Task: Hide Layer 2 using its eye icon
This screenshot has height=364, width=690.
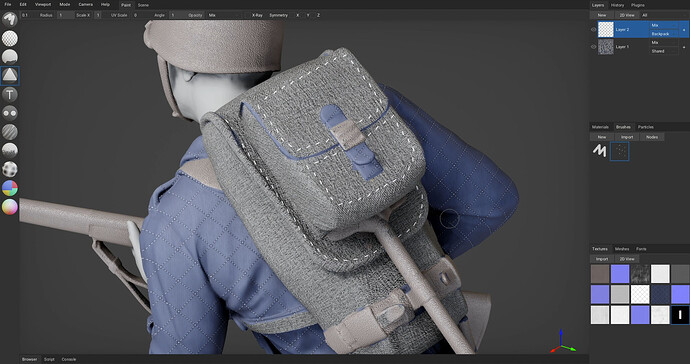Action: point(593,29)
